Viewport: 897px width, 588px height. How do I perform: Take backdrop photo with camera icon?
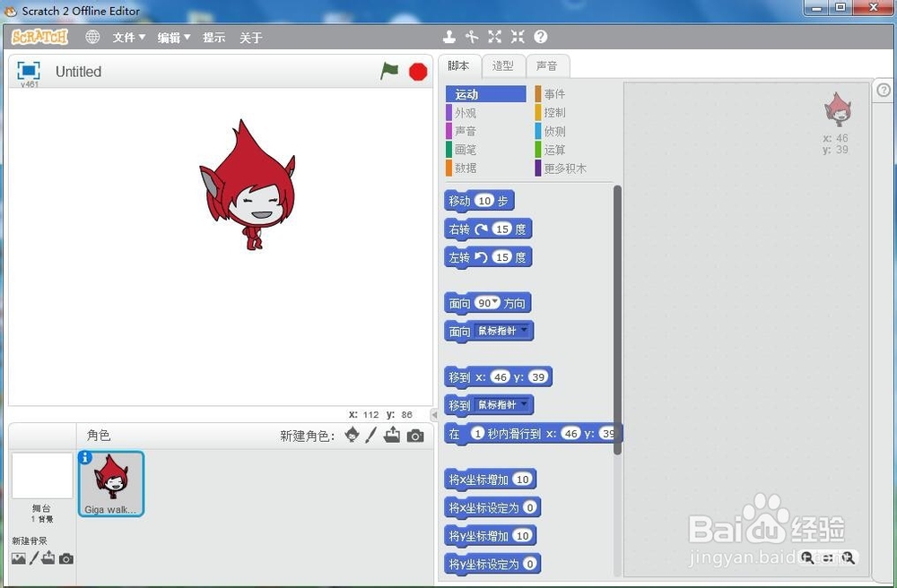coord(66,558)
